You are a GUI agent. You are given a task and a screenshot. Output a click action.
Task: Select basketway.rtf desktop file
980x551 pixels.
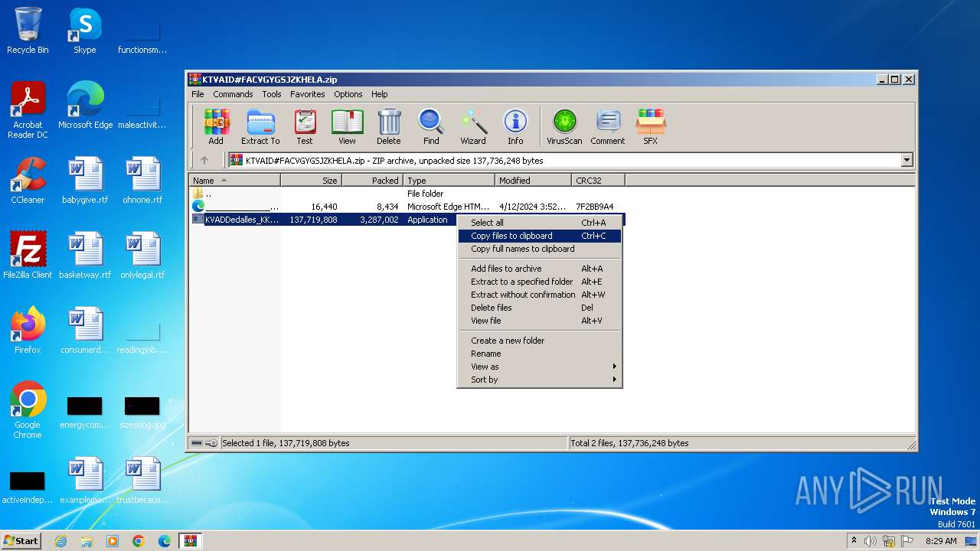85,256
